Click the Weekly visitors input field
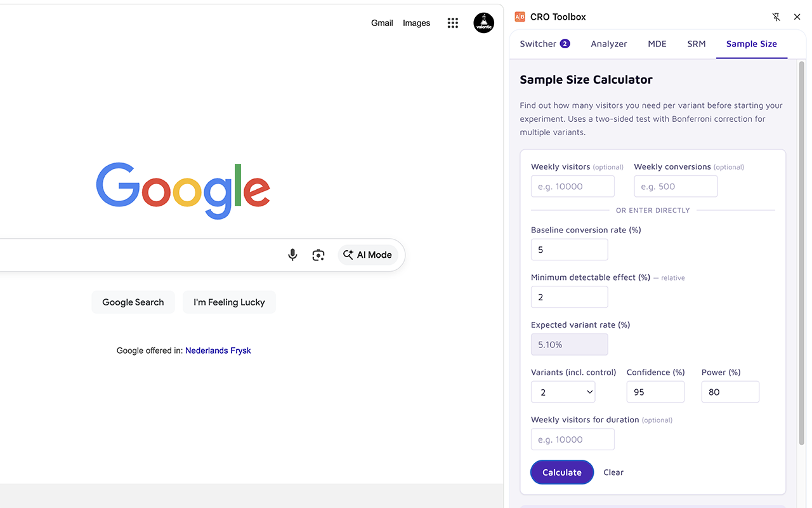Viewport: 812px width, 508px height. (573, 187)
